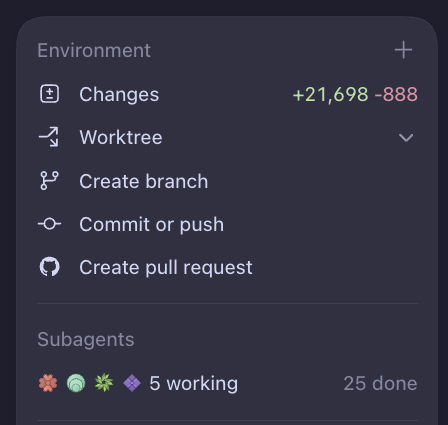Show the 25 done subagents

coord(380,383)
